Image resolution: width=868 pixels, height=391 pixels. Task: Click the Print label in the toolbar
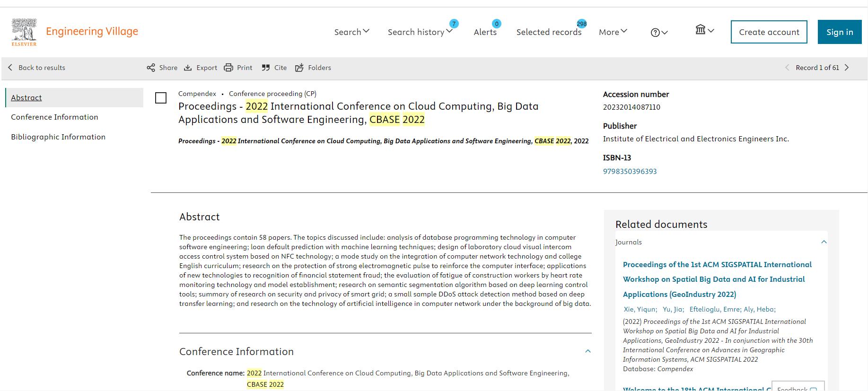(x=245, y=68)
